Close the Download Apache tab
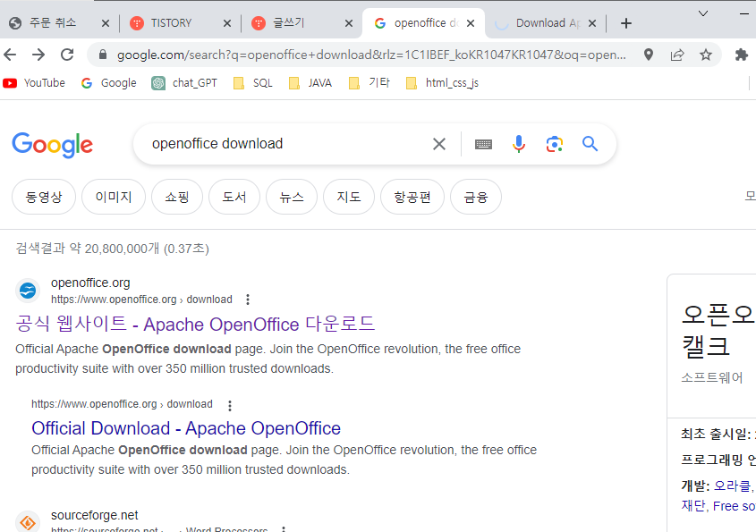This screenshot has width=756, height=532. pyautogui.click(x=592, y=23)
